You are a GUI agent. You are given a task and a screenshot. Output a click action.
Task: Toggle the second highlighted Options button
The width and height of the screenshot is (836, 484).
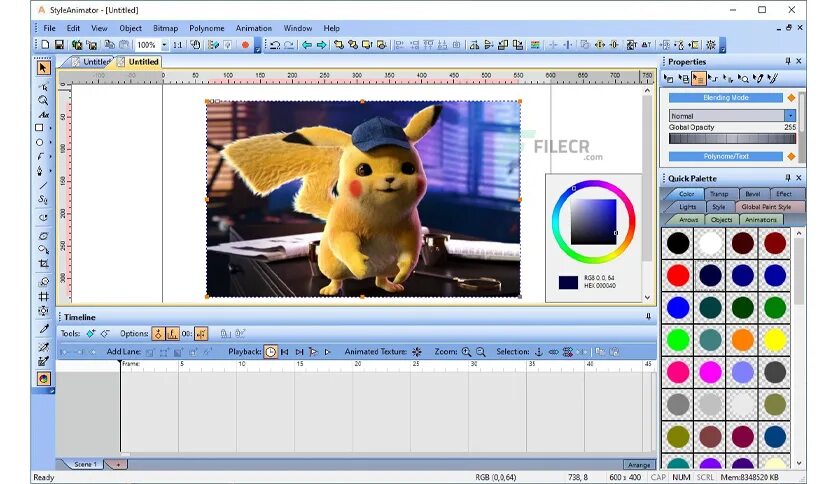(x=172, y=334)
